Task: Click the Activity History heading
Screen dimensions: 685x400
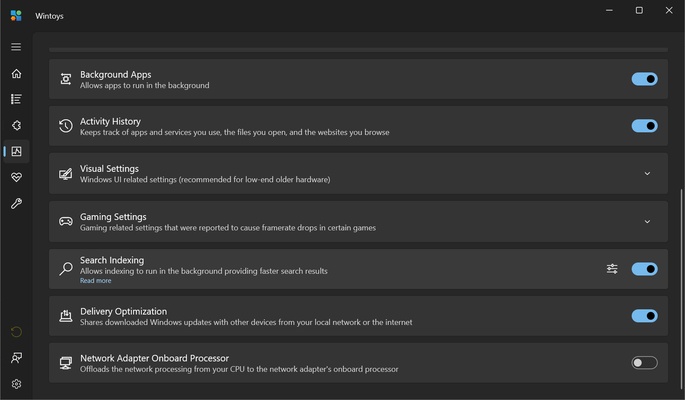Action: [x=110, y=121]
